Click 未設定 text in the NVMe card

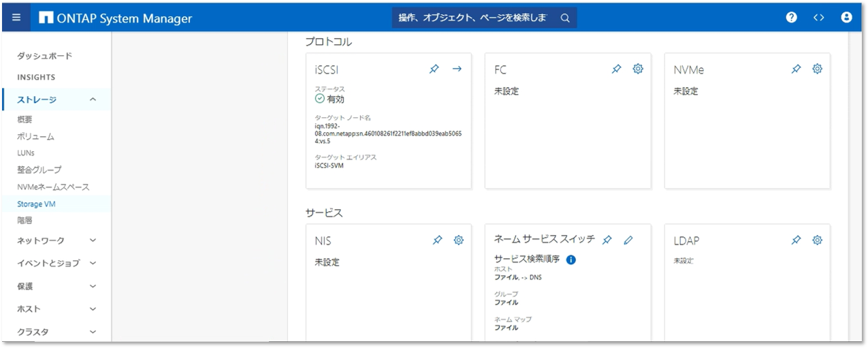click(x=686, y=91)
